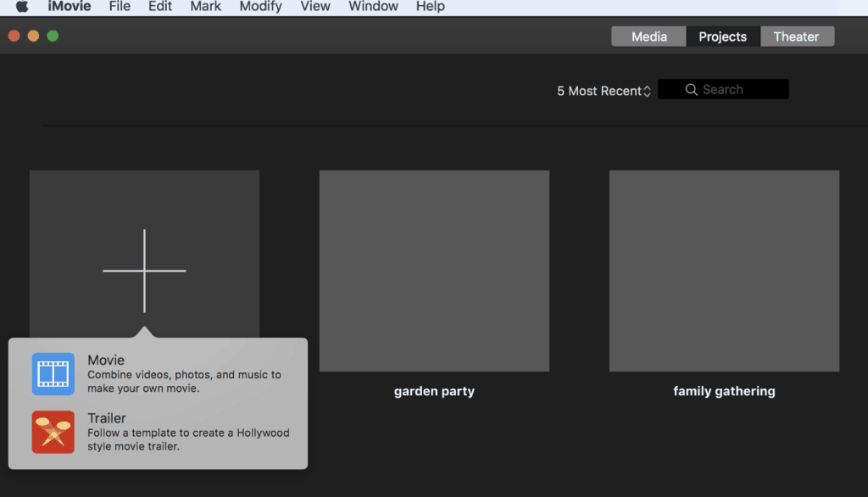The width and height of the screenshot is (868, 497).
Task: Switch to the Media tab
Action: click(x=648, y=36)
